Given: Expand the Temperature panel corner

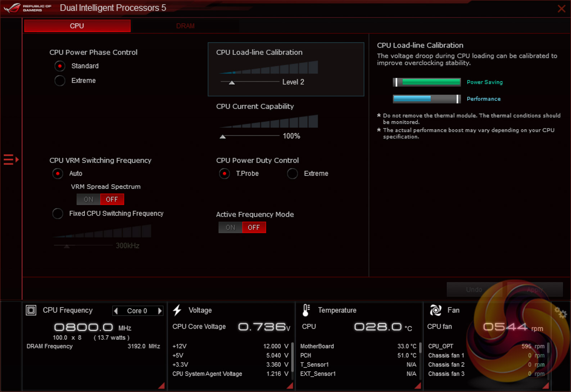Looking at the screenshot, I should click(418, 386).
